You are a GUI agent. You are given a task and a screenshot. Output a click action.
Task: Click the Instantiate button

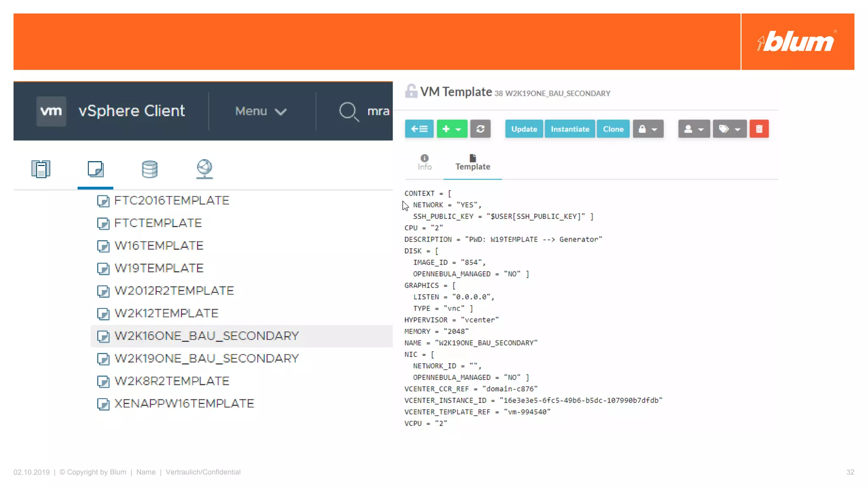[x=570, y=129]
